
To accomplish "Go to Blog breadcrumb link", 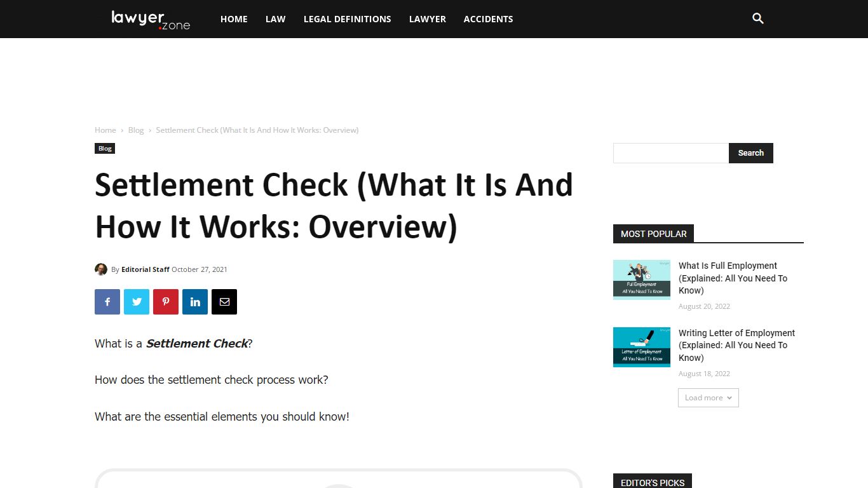I will [136, 130].
